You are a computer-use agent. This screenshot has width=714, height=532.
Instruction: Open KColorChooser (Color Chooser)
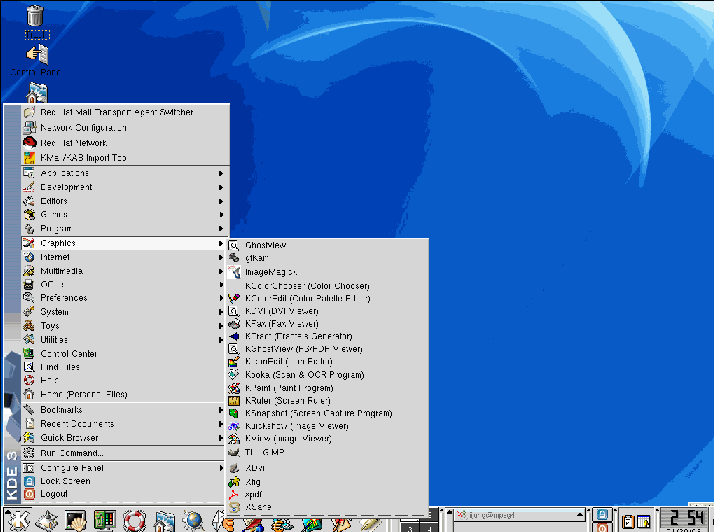coord(327,286)
